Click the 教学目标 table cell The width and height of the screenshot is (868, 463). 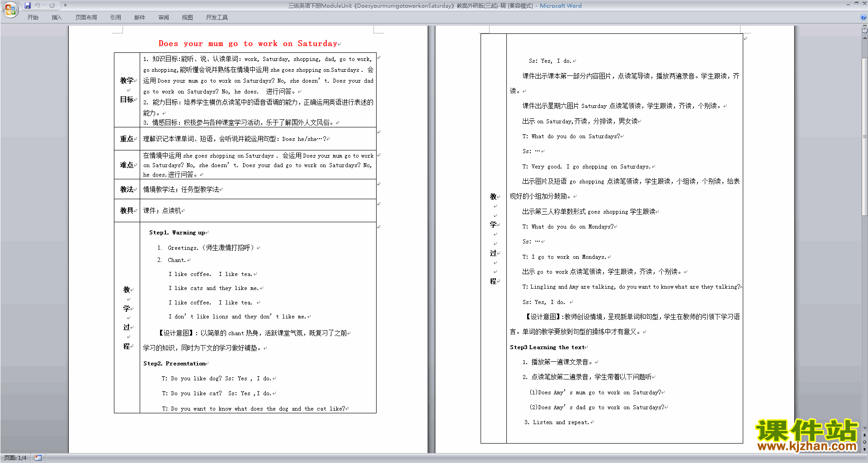pyautogui.click(x=127, y=90)
